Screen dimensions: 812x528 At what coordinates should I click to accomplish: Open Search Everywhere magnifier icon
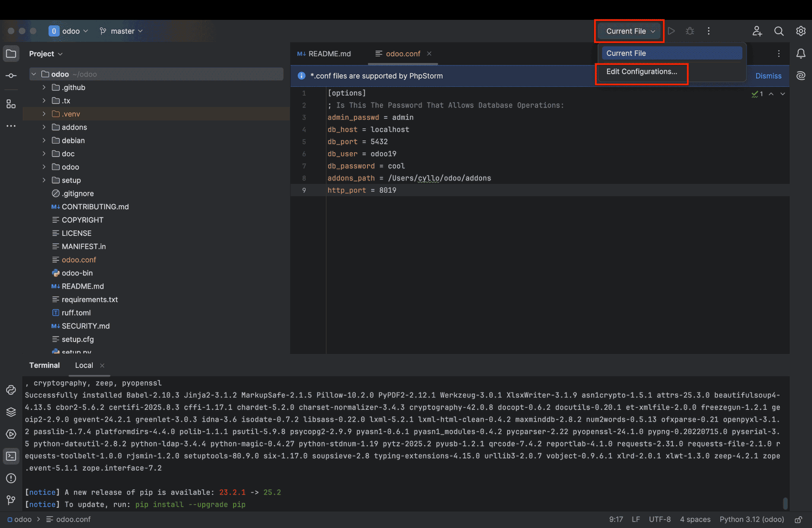pyautogui.click(x=779, y=31)
